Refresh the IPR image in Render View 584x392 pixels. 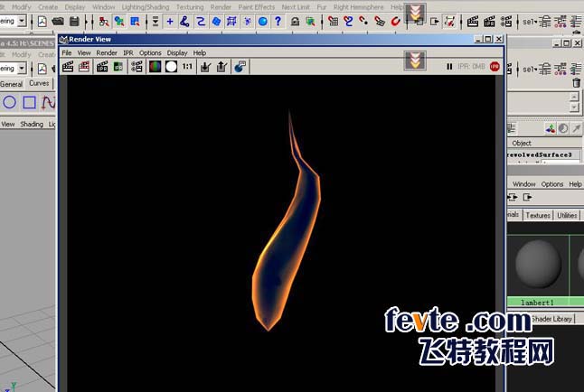coord(118,67)
